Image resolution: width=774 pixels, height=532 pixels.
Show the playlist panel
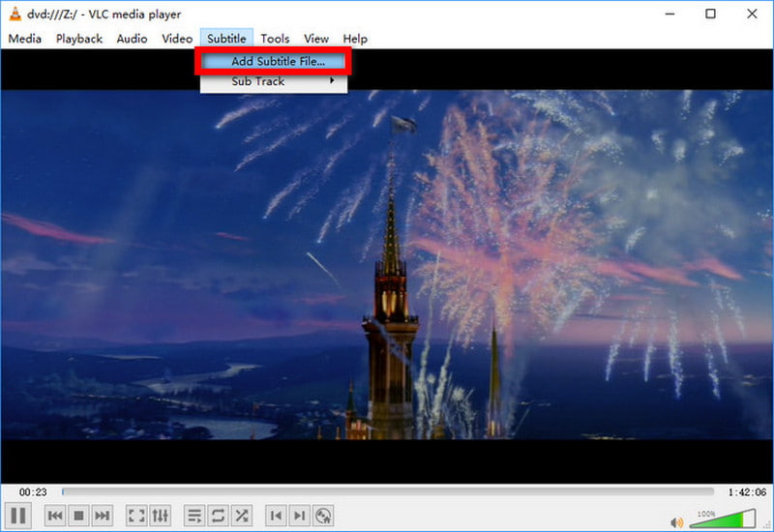(x=194, y=516)
